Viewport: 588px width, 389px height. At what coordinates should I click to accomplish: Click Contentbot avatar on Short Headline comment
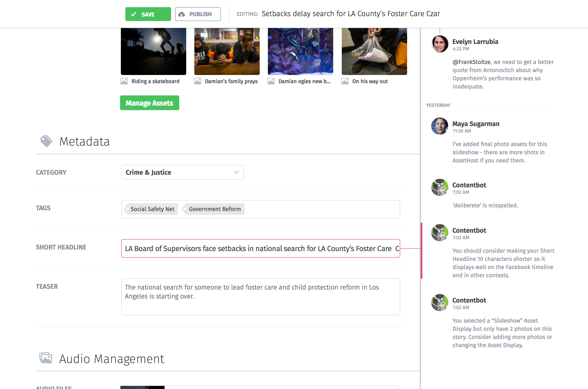pyautogui.click(x=440, y=233)
